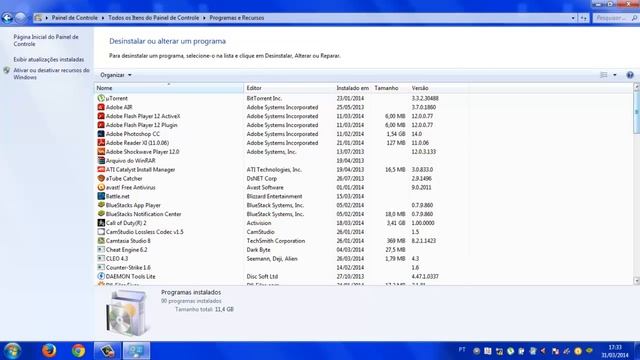Screen dimensions: 640x360
Task: Go back with the navigation arrow
Action: (7, 18)
